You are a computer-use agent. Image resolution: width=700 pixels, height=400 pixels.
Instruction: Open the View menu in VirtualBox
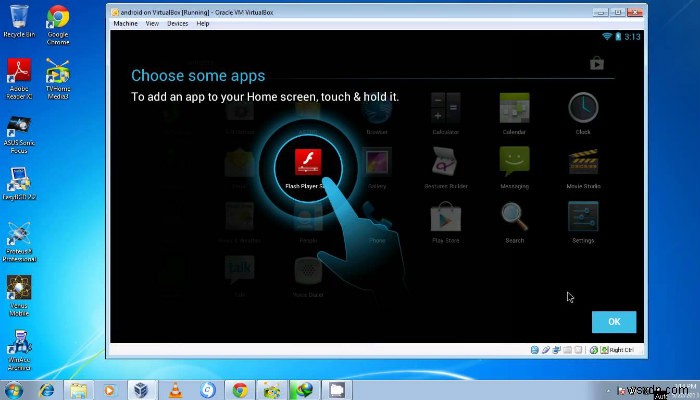152,24
